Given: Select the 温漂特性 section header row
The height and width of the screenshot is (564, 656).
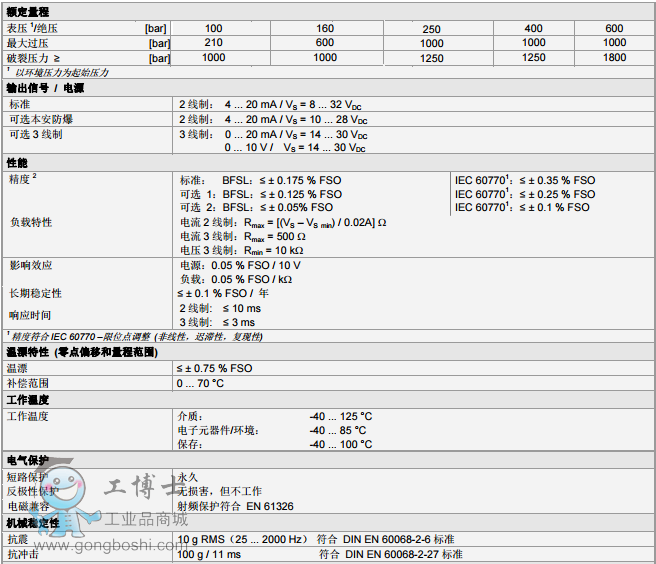Looking at the screenshot, I should (82, 353).
